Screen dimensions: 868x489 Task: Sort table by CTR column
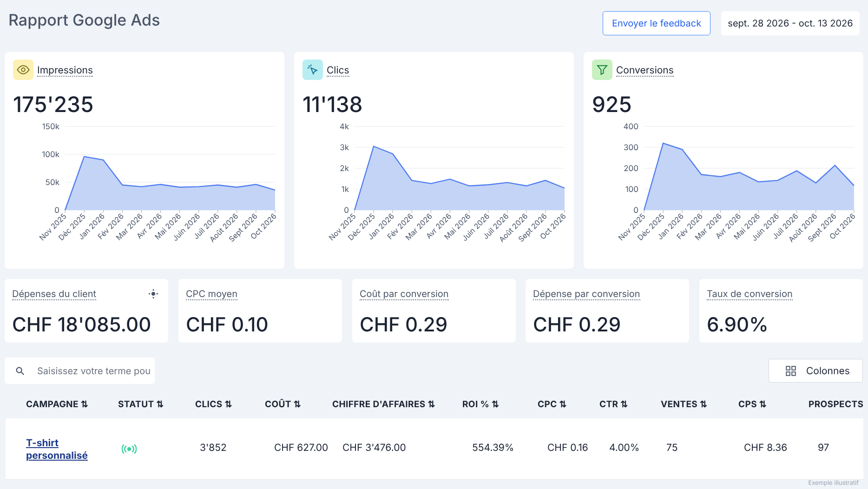tap(613, 404)
